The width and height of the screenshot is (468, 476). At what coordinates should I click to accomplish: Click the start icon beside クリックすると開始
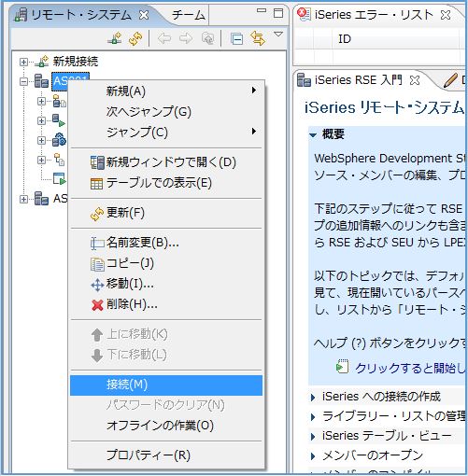[x=342, y=367]
